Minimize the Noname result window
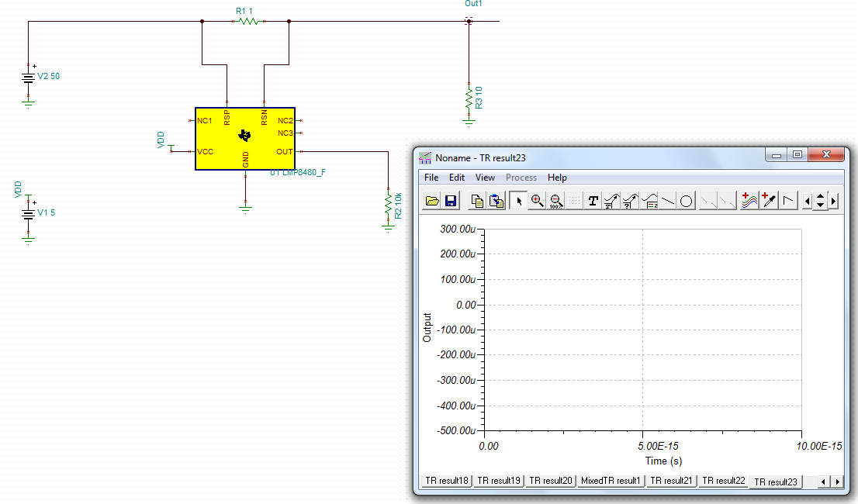Image resolution: width=858 pixels, height=504 pixels. 776,155
